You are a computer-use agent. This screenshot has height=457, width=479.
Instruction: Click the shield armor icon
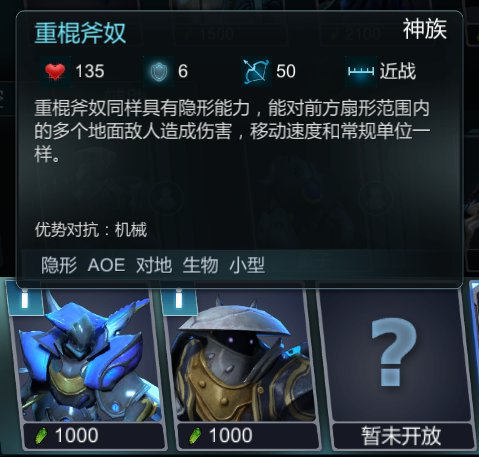pyautogui.click(x=159, y=71)
